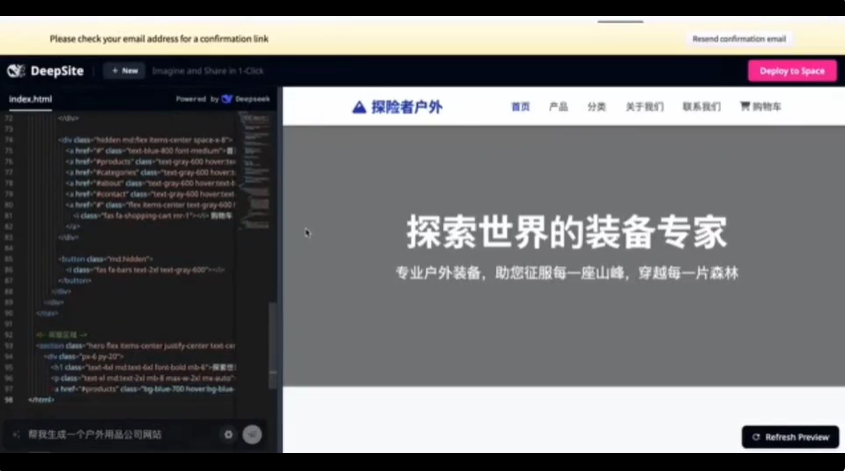Click the hero heading 探索世界的装备专家
The height and width of the screenshot is (471, 845).
(566, 232)
